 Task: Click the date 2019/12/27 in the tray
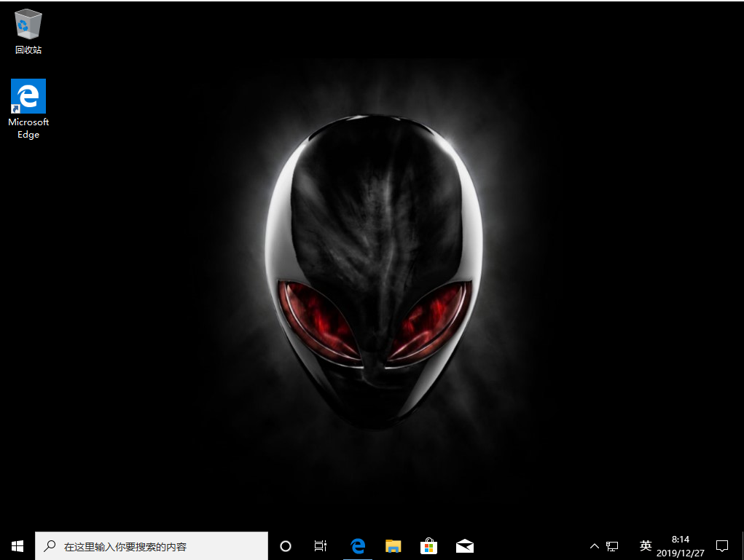[681, 551]
